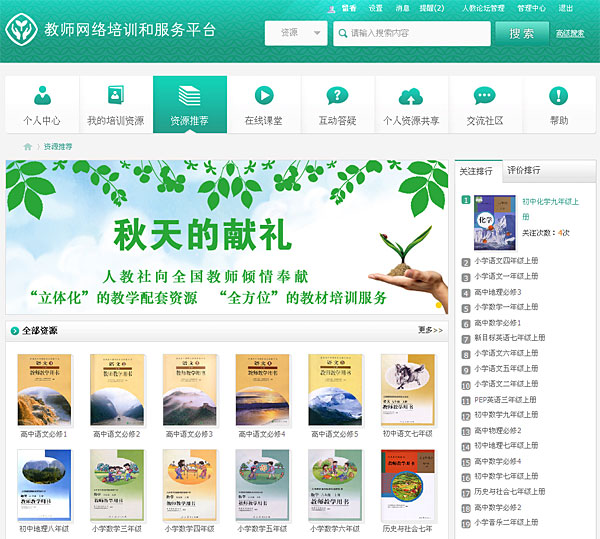Click 我的培训资源 book icon
This screenshot has height=539, width=600.
(x=116, y=96)
